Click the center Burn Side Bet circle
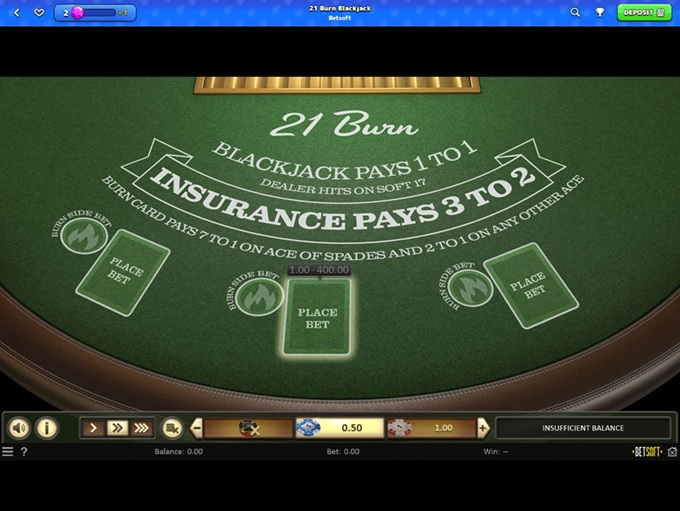 click(263, 296)
